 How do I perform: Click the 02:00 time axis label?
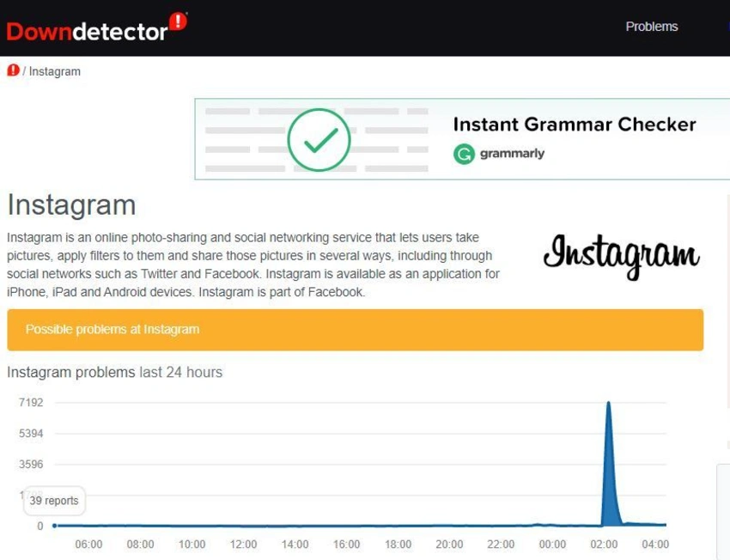pos(604,544)
